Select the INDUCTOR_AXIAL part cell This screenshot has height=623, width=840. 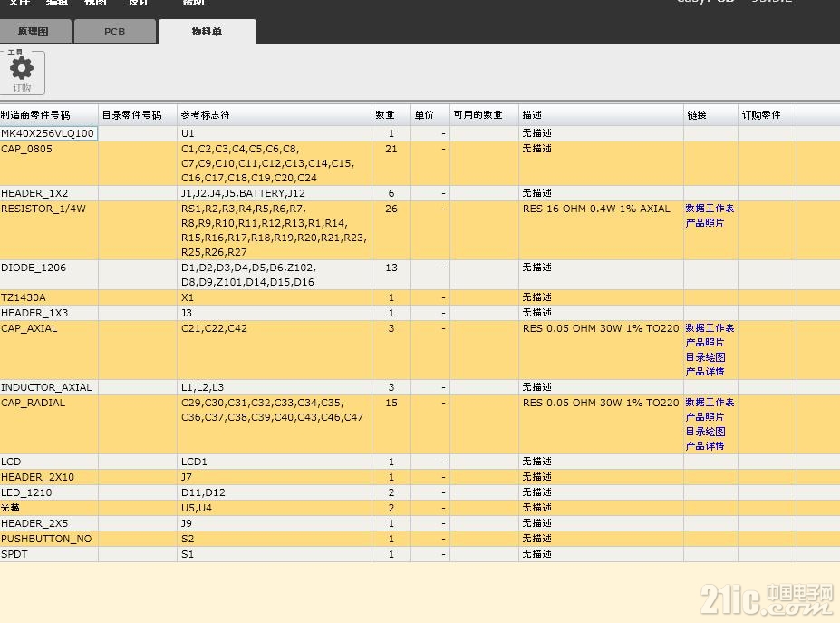pos(49,387)
